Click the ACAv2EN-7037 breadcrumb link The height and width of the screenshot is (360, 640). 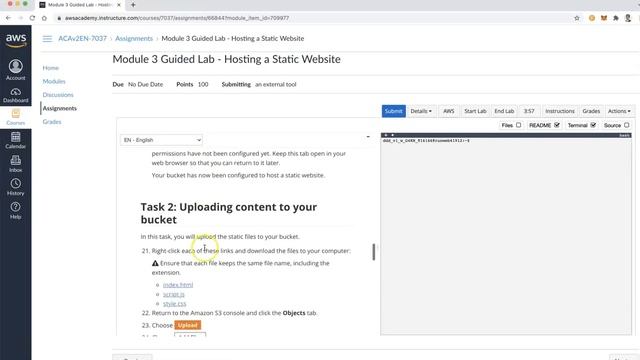(x=82, y=38)
